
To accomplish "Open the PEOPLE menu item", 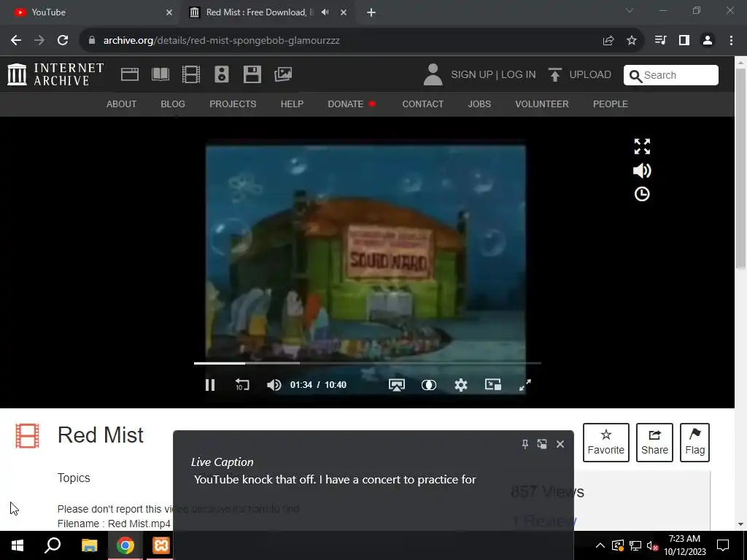I will (611, 104).
